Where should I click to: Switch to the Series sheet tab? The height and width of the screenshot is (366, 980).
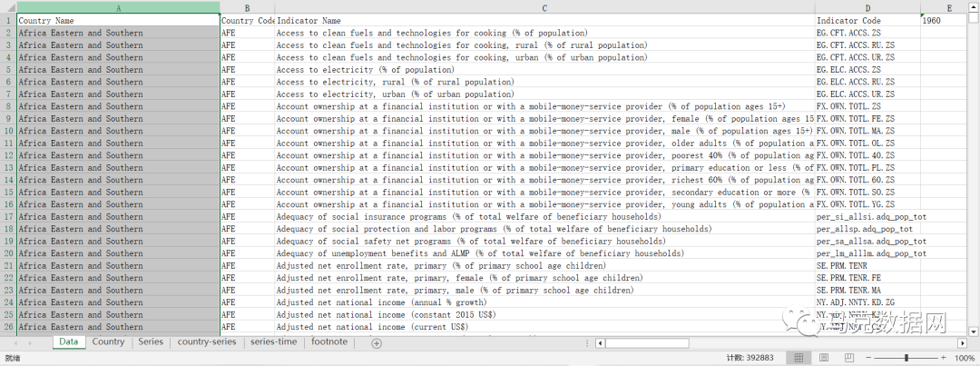tap(151, 341)
